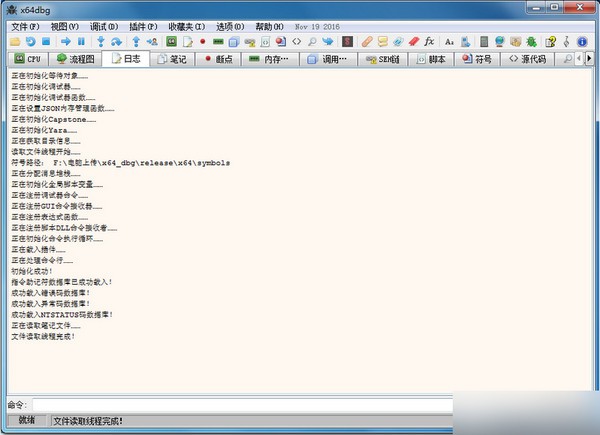The image size is (600, 435).
Task: Switch to the 调用 tab
Action: (x=328, y=59)
